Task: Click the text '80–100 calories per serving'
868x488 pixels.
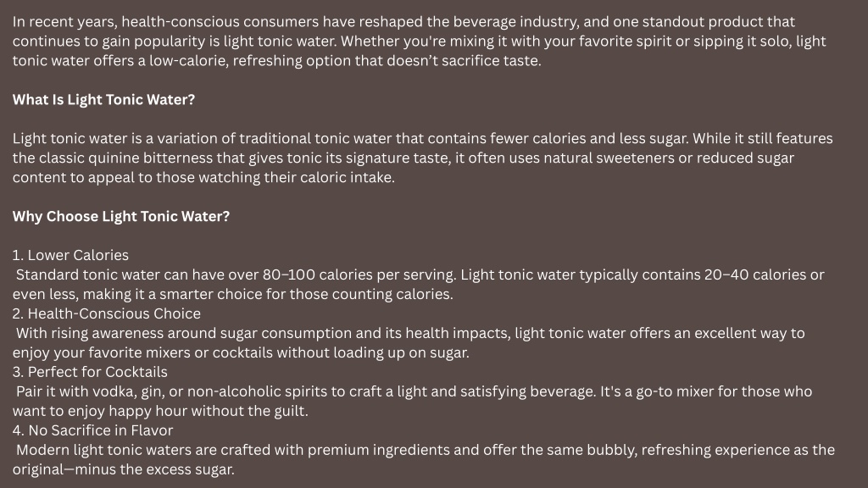Action: (359, 275)
